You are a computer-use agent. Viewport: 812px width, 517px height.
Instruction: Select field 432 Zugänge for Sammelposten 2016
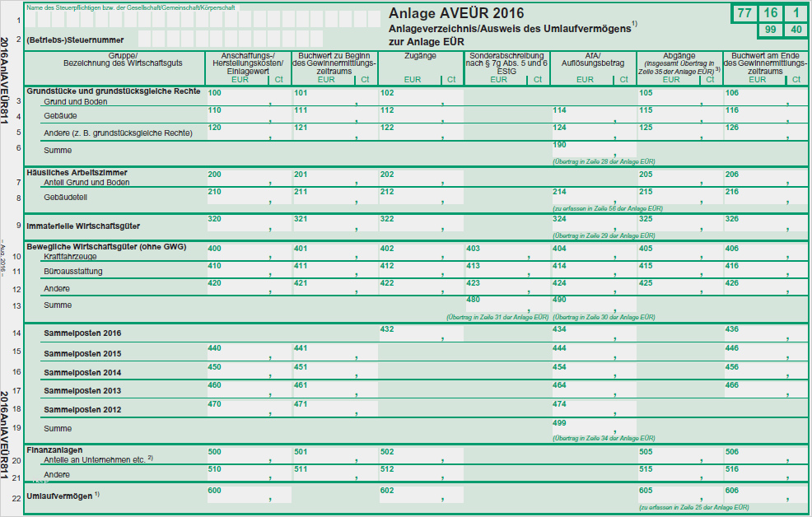tap(419, 333)
